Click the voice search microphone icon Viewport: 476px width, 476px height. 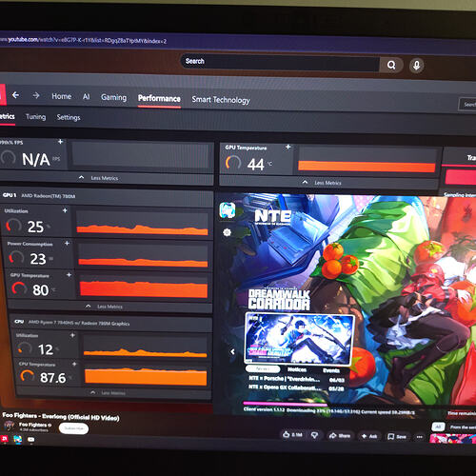point(417,66)
